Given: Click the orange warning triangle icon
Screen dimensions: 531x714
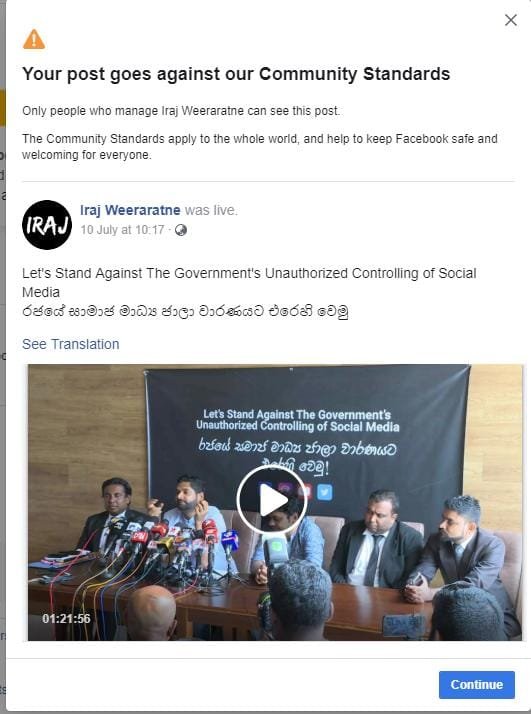Looking at the screenshot, I should point(34,40).
